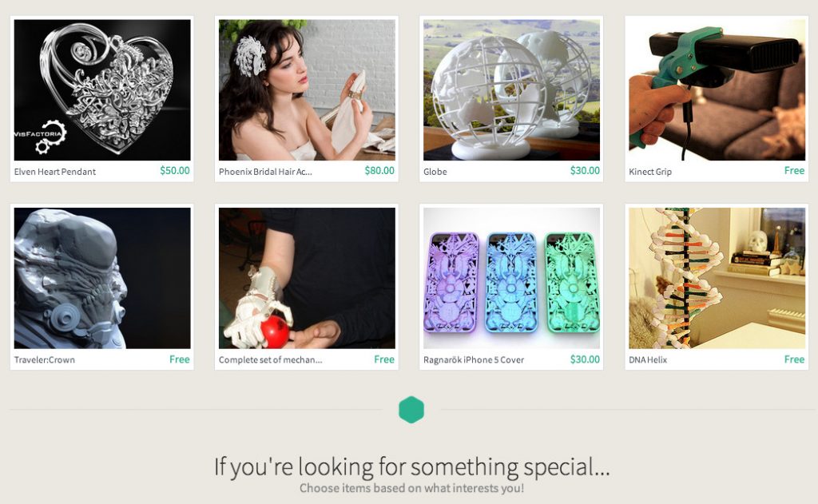Image resolution: width=818 pixels, height=504 pixels.
Task: Click the Globe title text
Action: 435,172
